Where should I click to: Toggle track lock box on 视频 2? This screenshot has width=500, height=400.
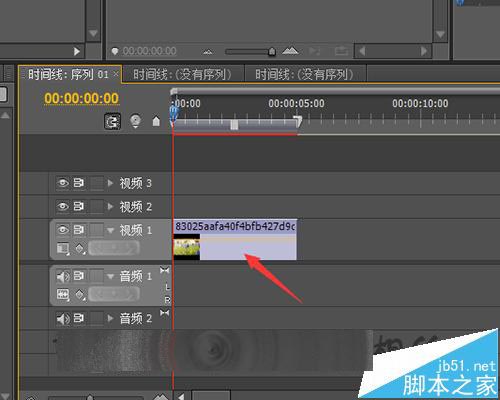pyautogui.click(x=97, y=207)
